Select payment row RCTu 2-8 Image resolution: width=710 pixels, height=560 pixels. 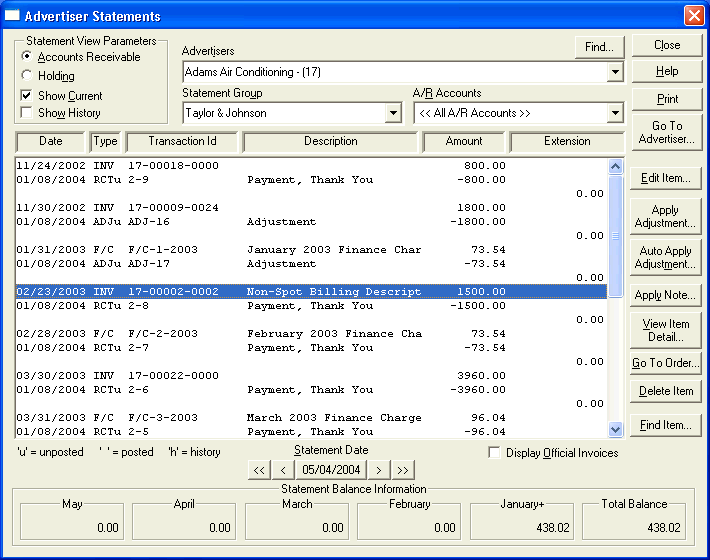[311, 306]
